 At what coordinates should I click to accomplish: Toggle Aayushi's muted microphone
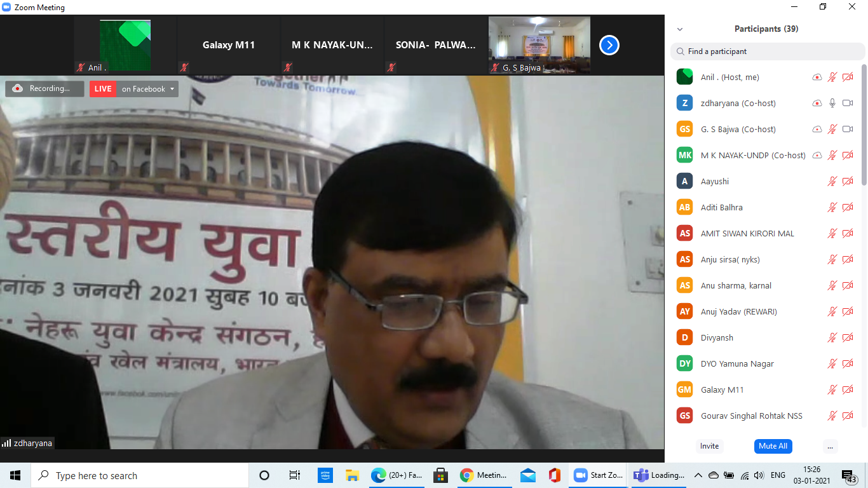click(832, 181)
